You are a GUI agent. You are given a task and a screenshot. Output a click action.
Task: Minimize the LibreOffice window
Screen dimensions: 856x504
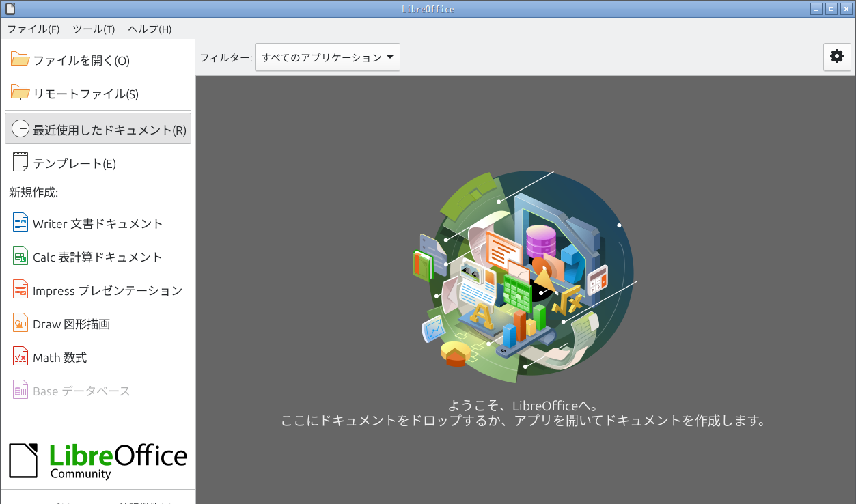point(817,9)
